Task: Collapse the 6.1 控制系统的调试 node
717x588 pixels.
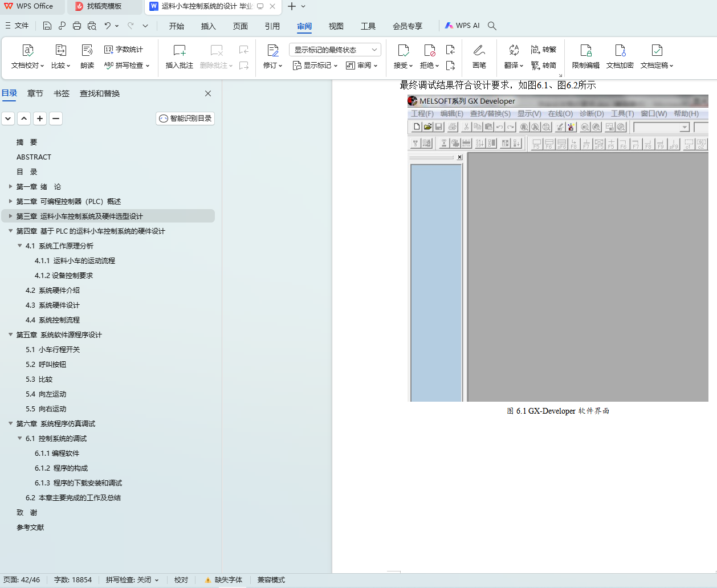Action: [19, 438]
